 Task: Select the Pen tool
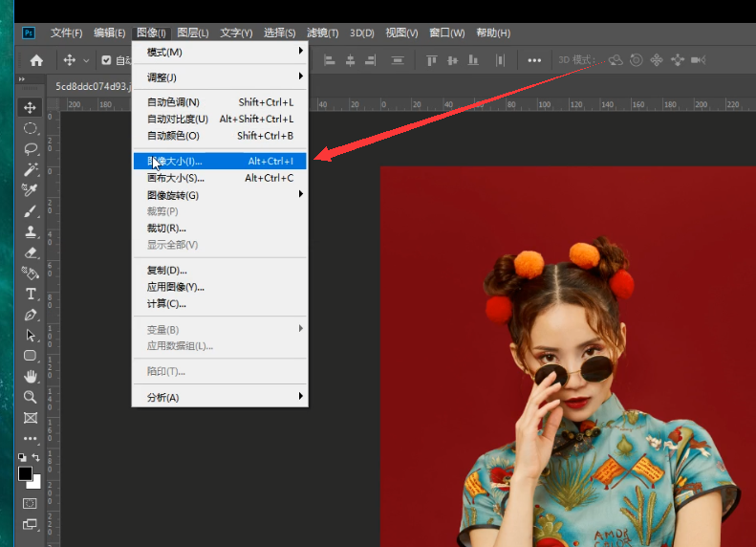pyautogui.click(x=30, y=315)
